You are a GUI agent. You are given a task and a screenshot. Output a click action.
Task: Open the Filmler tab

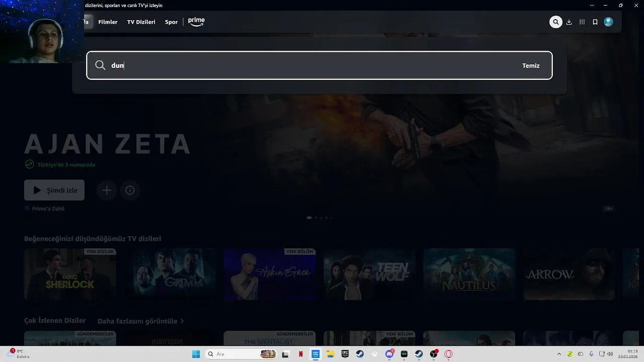tap(108, 22)
